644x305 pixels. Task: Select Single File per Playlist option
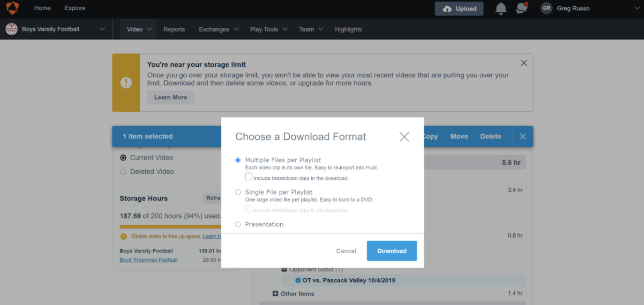pyautogui.click(x=238, y=192)
